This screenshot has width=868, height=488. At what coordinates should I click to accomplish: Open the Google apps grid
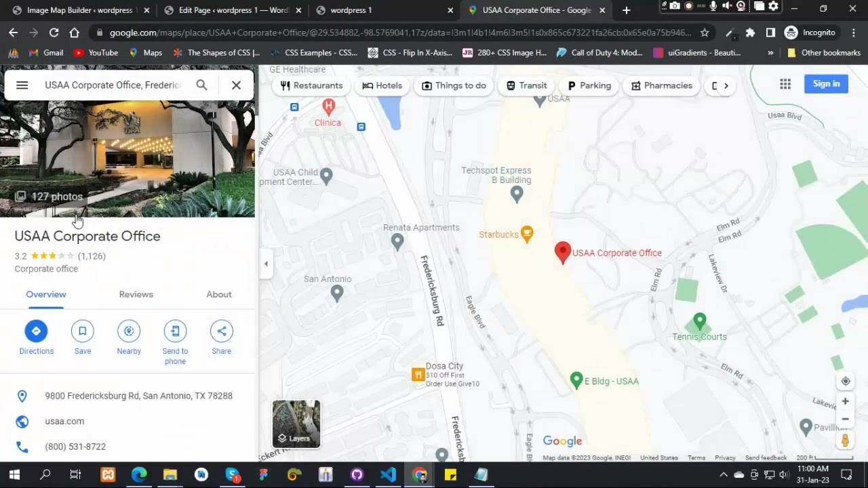[785, 84]
